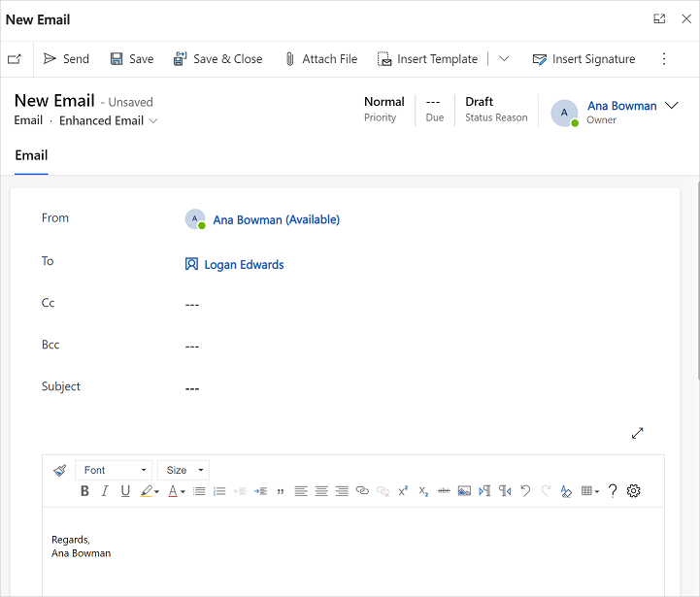Click the Attach File paperclip icon

point(289,59)
